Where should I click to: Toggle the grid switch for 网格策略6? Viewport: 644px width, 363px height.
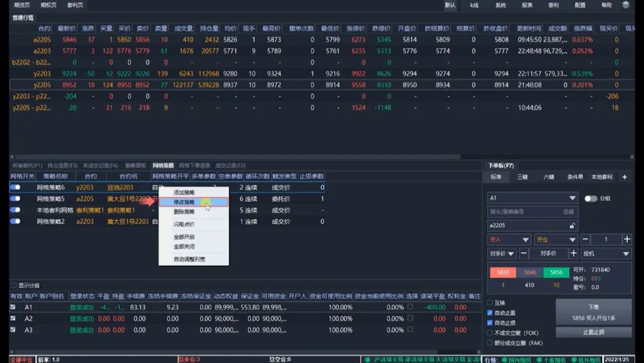coord(16,187)
